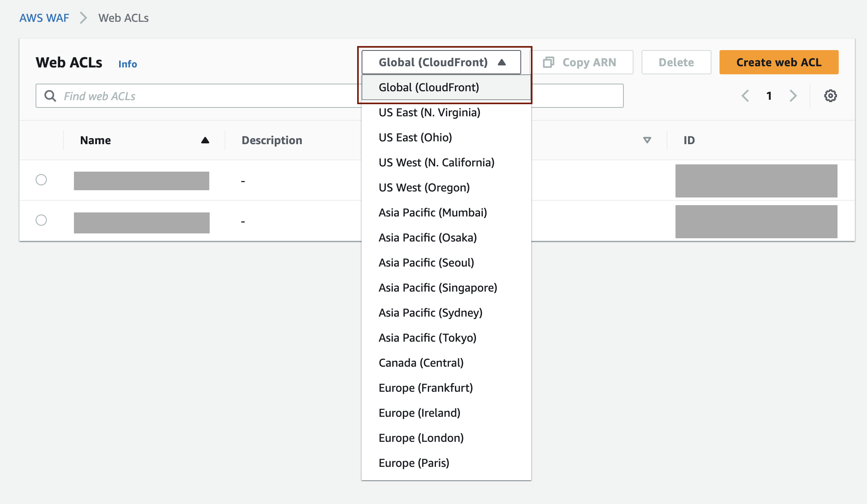
Task: Go to the next page arrow
Action: [x=793, y=96]
